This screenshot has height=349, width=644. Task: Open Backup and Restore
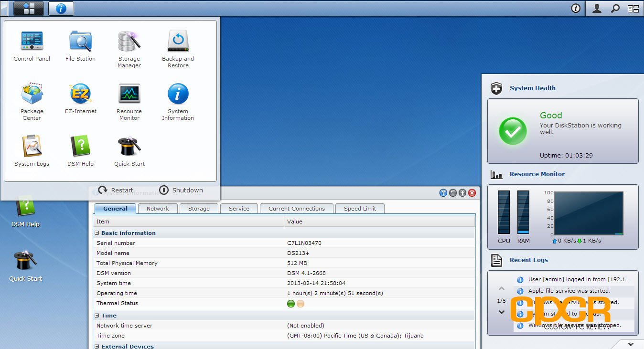(178, 49)
